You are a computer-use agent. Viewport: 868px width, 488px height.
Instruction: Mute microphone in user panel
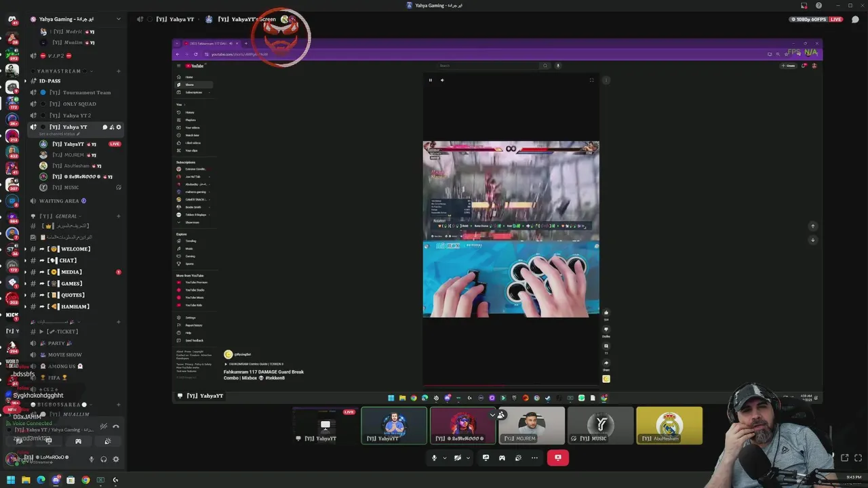[x=92, y=459]
